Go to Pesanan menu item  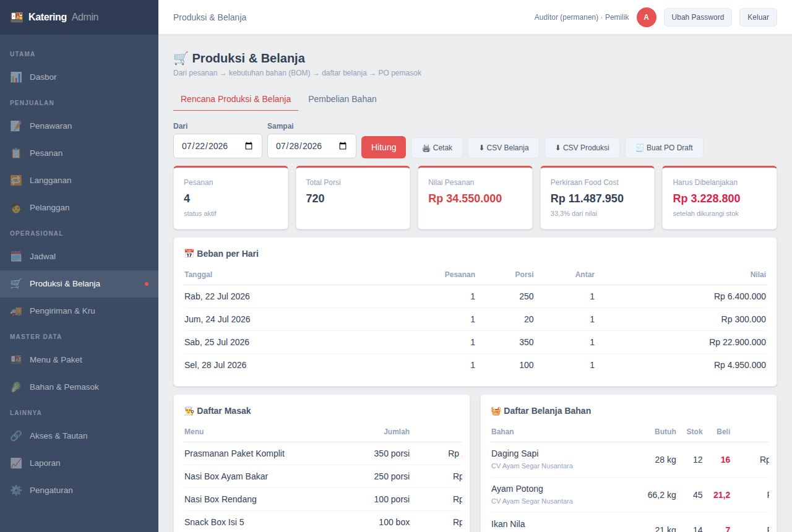click(79, 153)
